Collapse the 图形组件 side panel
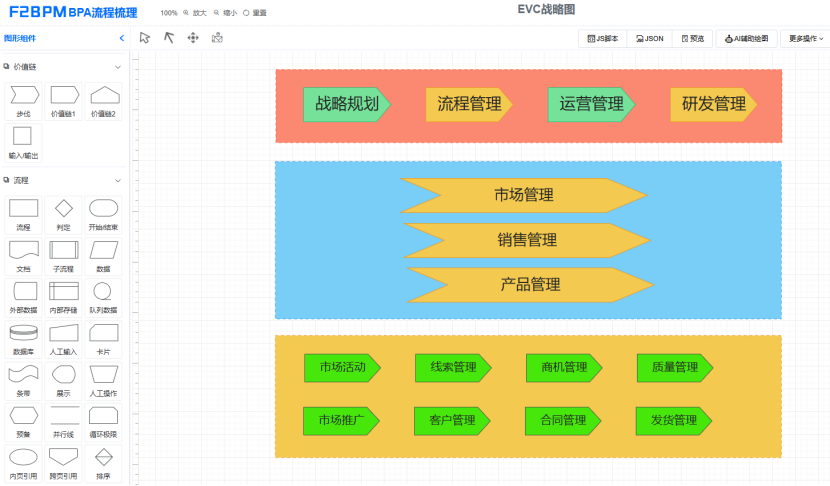830x486 pixels. click(x=122, y=38)
